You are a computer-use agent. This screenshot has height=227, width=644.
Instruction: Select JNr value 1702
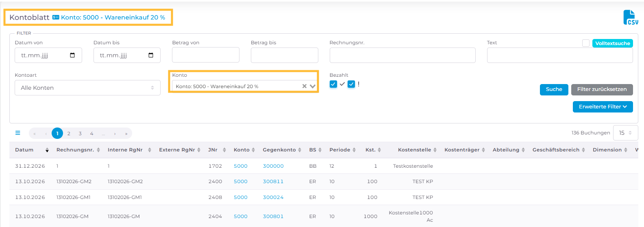click(215, 166)
